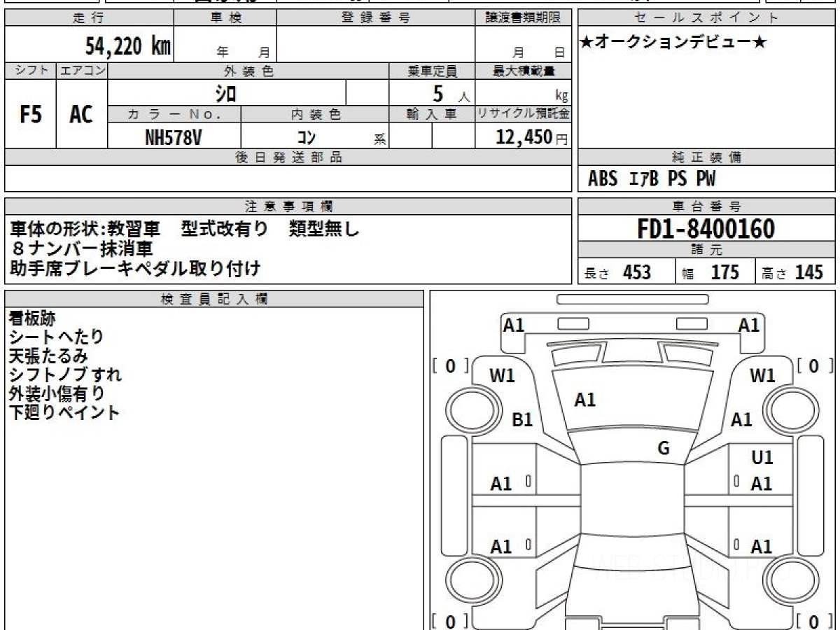This screenshot has width=840, height=630.
Task: Click the 内装色 header
Action: [315, 114]
